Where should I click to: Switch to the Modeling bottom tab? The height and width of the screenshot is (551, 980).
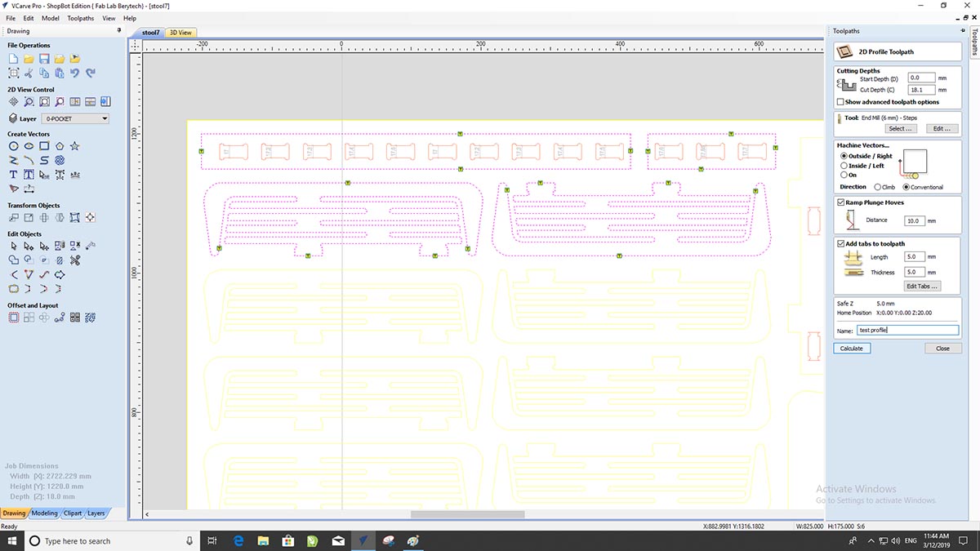[44, 513]
